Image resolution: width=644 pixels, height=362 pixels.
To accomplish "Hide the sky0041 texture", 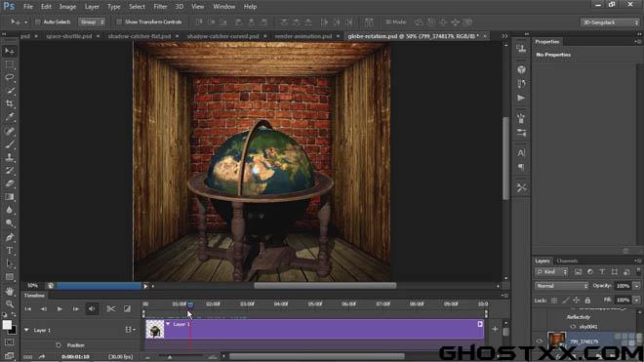I will tap(574, 327).
